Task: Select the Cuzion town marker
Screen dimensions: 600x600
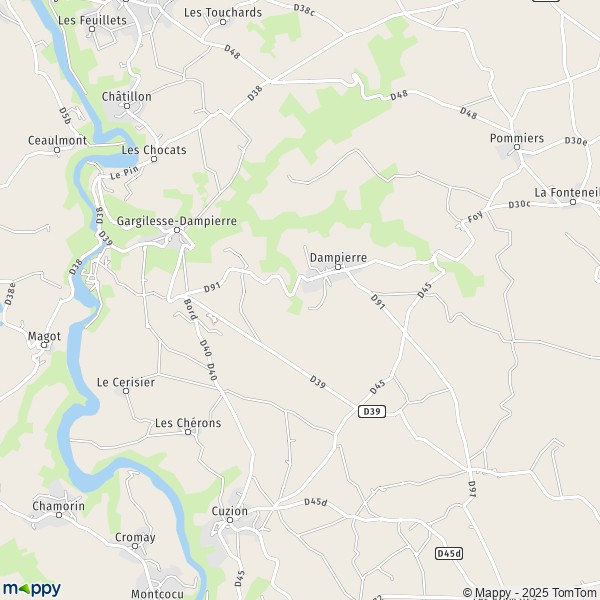Action: 230,520
